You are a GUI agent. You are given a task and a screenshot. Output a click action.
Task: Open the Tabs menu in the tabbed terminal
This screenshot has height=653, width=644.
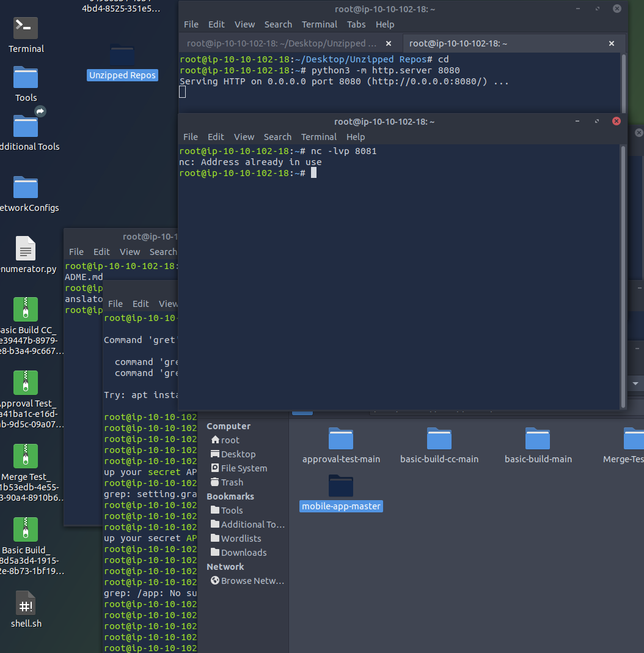(x=356, y=24)
